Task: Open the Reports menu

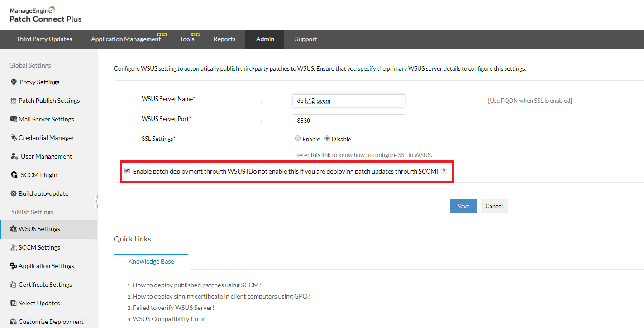Action: (224, 39)
